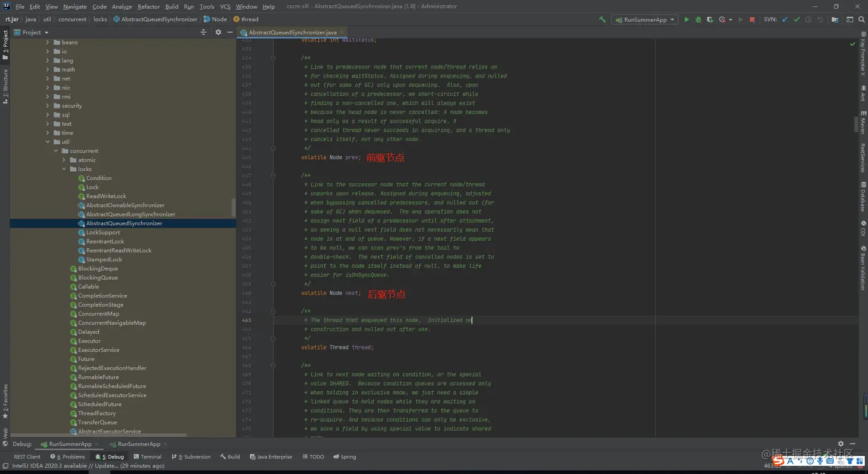Open the File menu
Image resolution: width=868 pixels, height=474 pixels.
click(20, 6)
